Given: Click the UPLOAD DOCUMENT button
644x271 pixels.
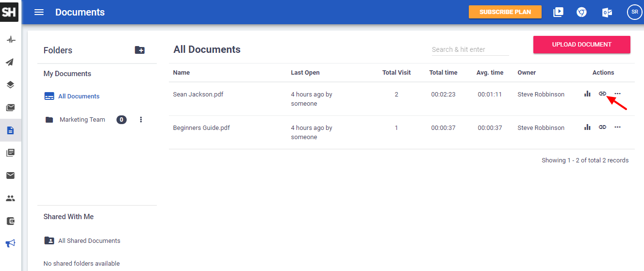Looking at the screenshot, I should [582, 44].
